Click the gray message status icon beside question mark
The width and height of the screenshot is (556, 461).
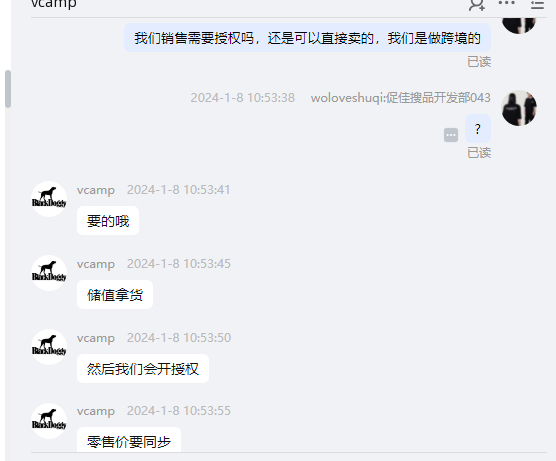[451, 135]
